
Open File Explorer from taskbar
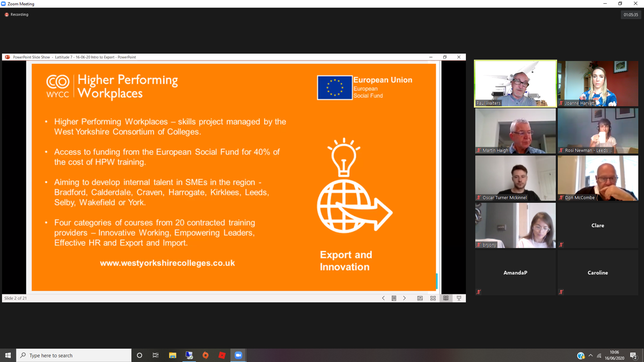point(173,355)
